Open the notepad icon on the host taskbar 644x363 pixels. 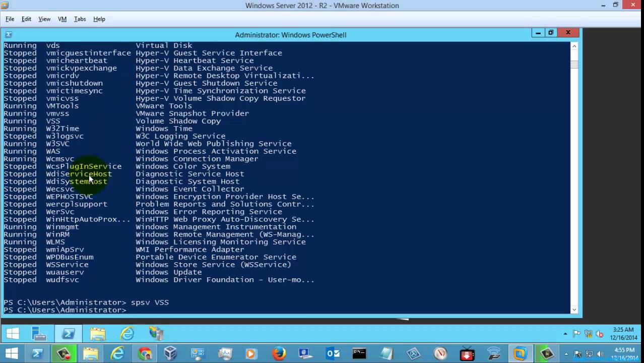click(387, 354)
